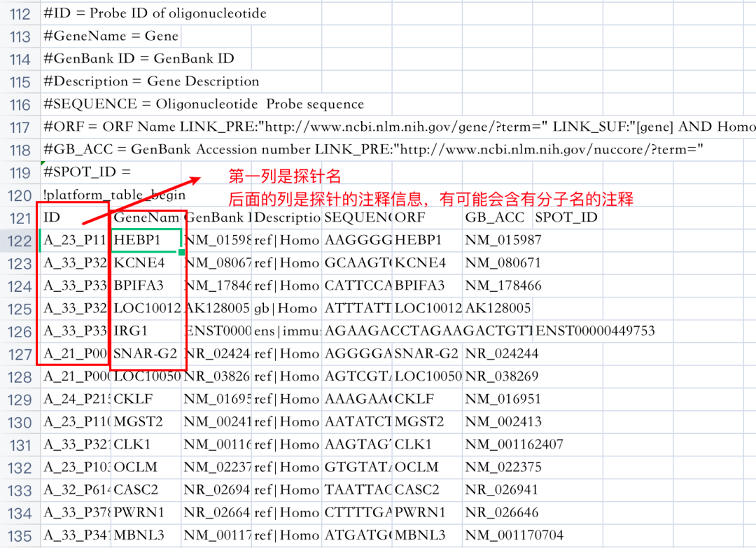Viewport: 756px width, 548px height.
Task: Click the ENST00000449753 cell in row 126
Action: [595, 331]
